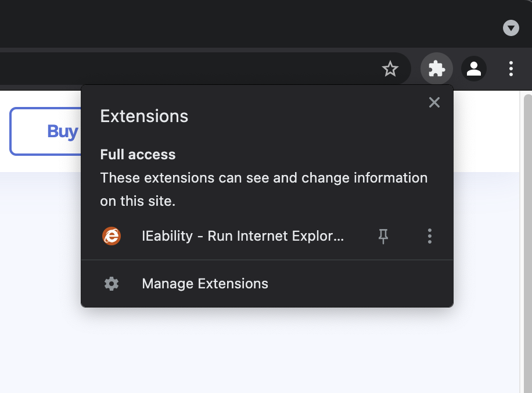Screen dimensions: 532x393
Task: Open Chrome's three-dot main menu
Action: 511,69
